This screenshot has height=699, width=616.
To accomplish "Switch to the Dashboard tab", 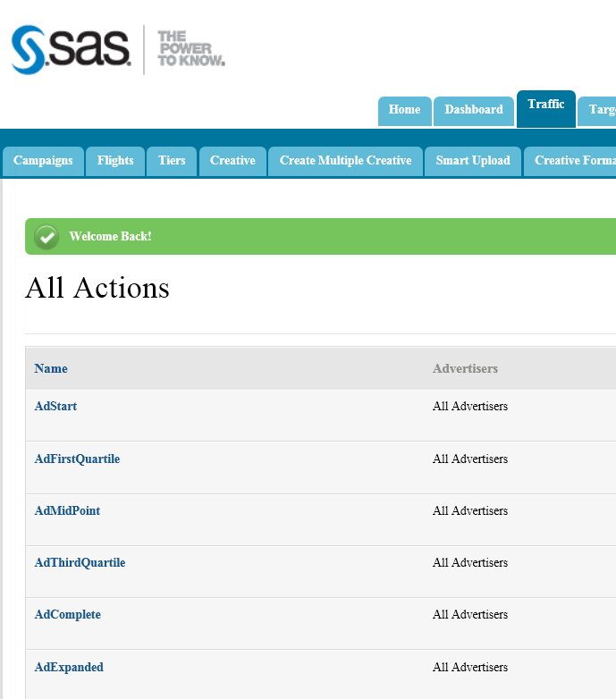I will pos(474,110).
